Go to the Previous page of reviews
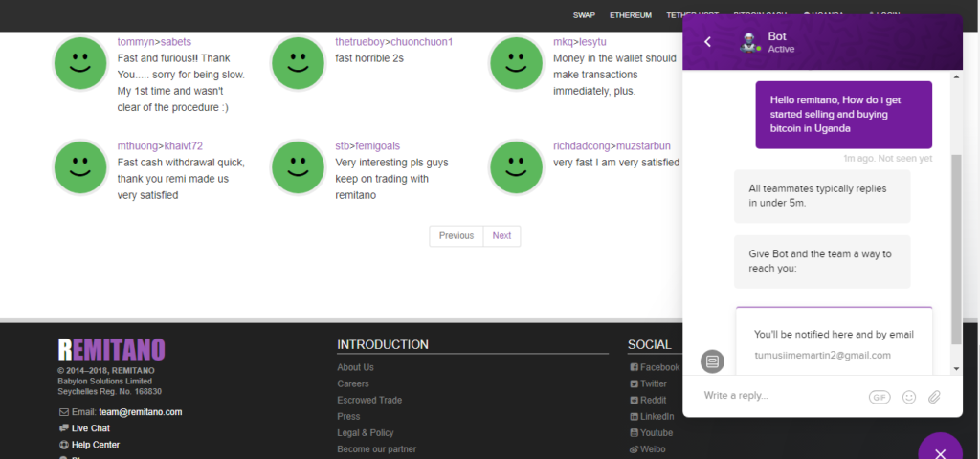This screenshot has height=459, width=980. (457, 235)
